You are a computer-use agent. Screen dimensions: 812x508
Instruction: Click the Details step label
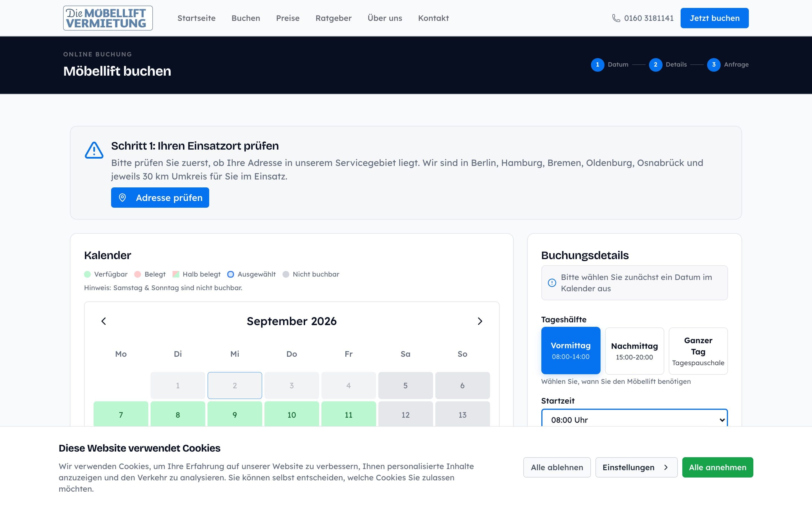tap(676, 65)
